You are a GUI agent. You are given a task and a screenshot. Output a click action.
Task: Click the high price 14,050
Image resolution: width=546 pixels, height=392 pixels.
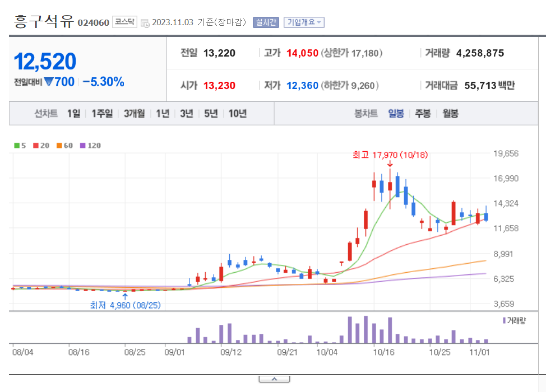302,53
